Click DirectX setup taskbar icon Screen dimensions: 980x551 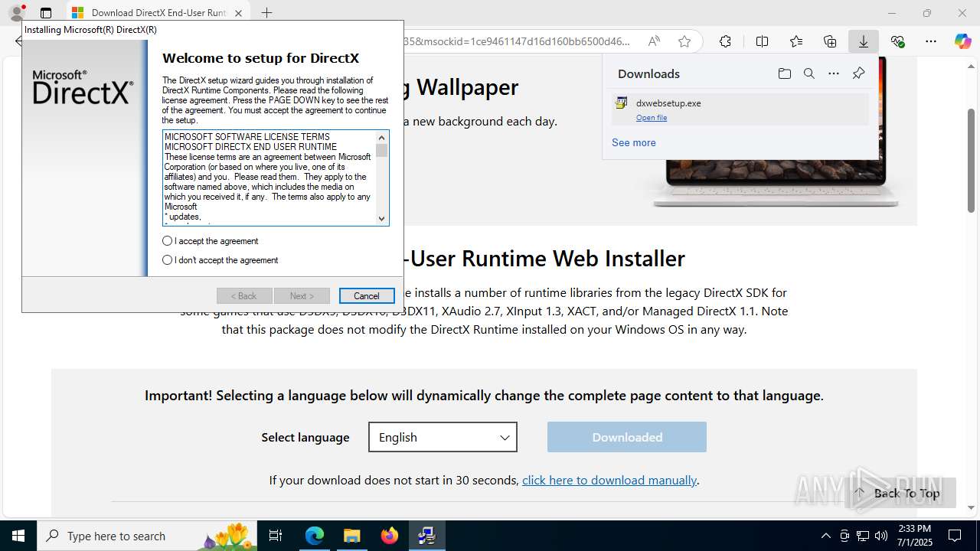pyautogui.click(x=426, y=536)
